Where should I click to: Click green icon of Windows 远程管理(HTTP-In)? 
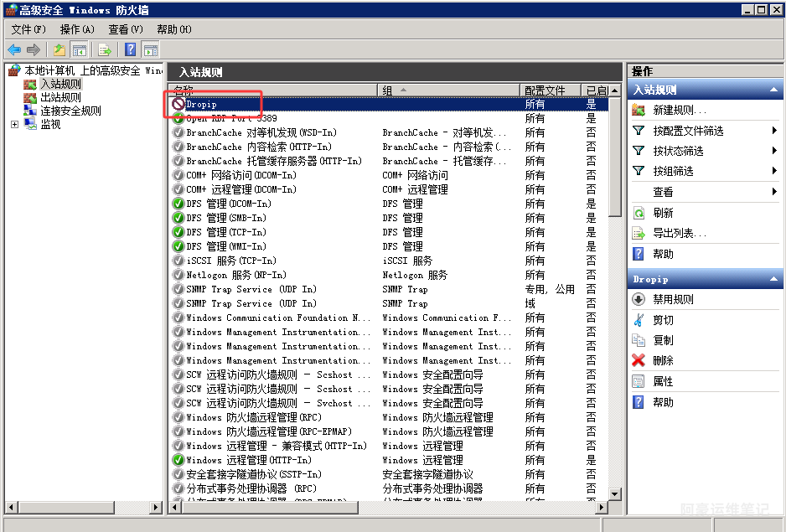[x=178, y=460]
